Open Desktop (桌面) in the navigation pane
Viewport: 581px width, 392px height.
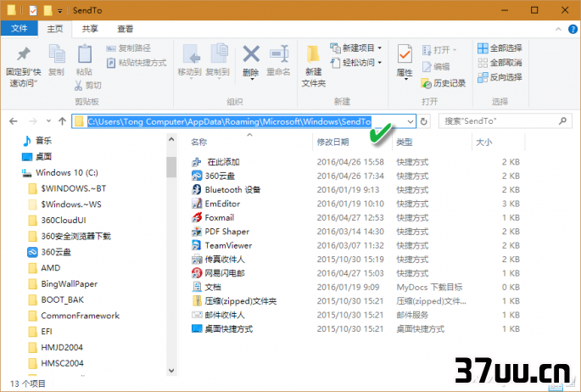[36, 156]
